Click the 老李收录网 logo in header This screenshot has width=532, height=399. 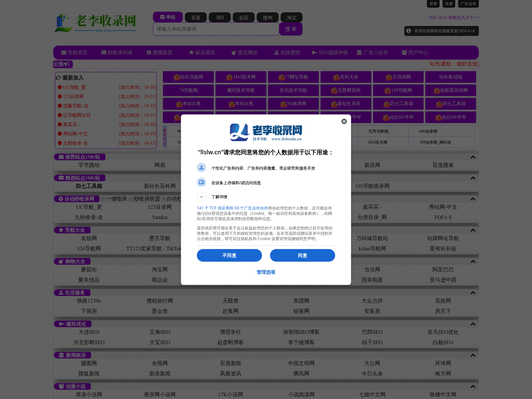tap(96, 23)
